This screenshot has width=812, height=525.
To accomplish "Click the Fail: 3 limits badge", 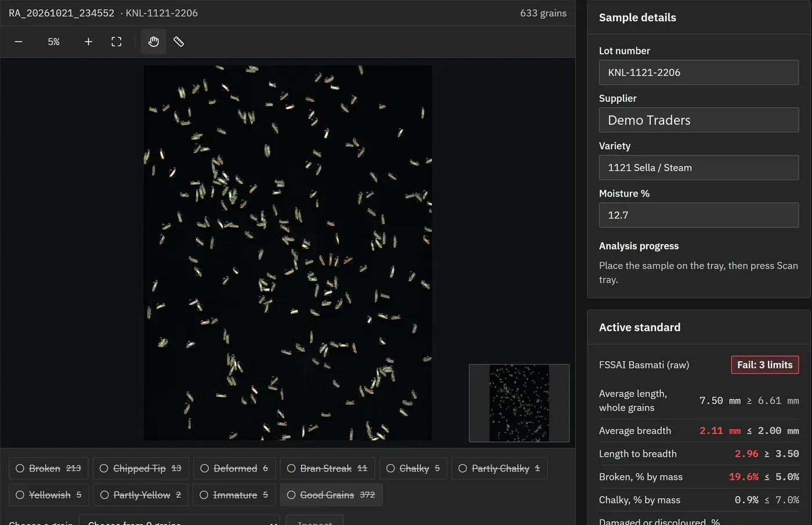I will 765,365.
